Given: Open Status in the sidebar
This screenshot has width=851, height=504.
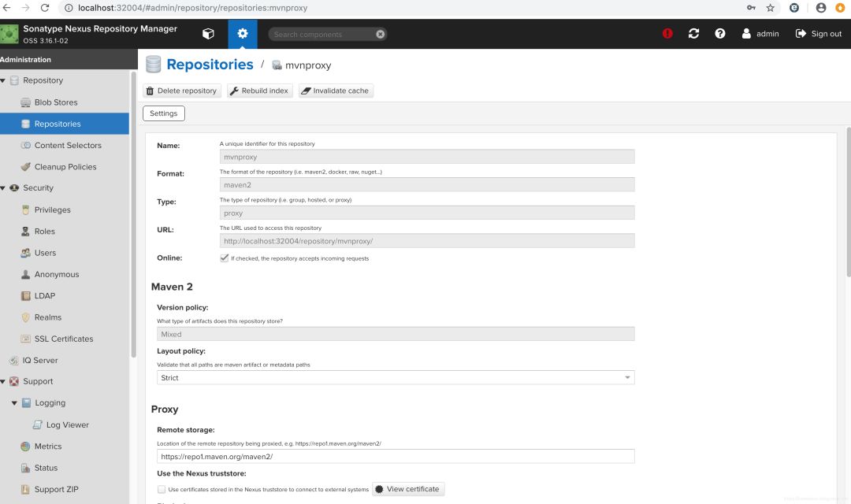Looking at the screenshot, I should click(46, 468).
